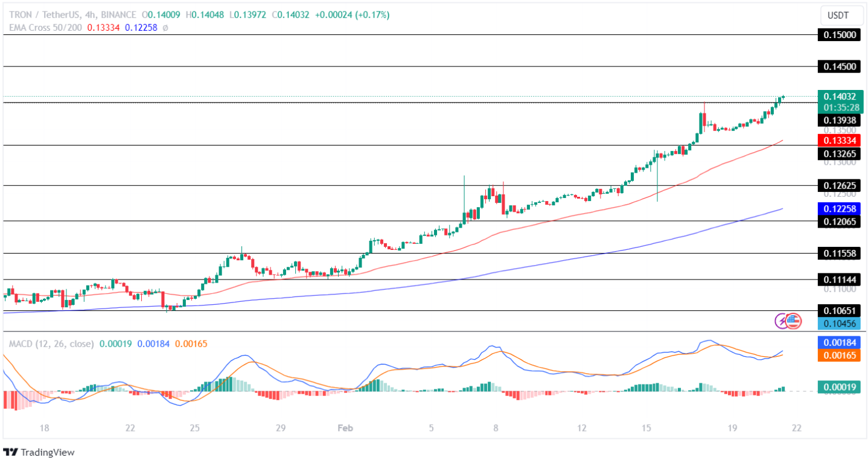This screenshot has width=868, height=460.
Task: Click the 0.12625 price level label
Action: pos(840,185)
